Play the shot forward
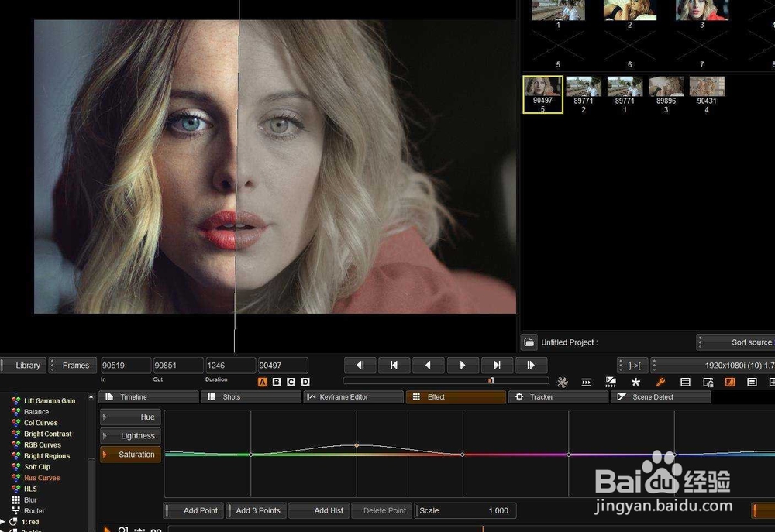Viewport: 775px width, 532px height. [463, 365]
